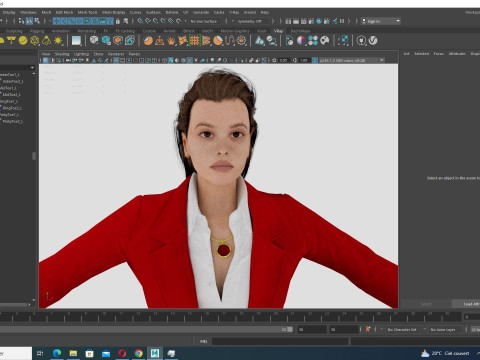This screenshot has height=360, width=480.
Task: Open the V-Ray menu in menu bar
Action: [234, 12]
